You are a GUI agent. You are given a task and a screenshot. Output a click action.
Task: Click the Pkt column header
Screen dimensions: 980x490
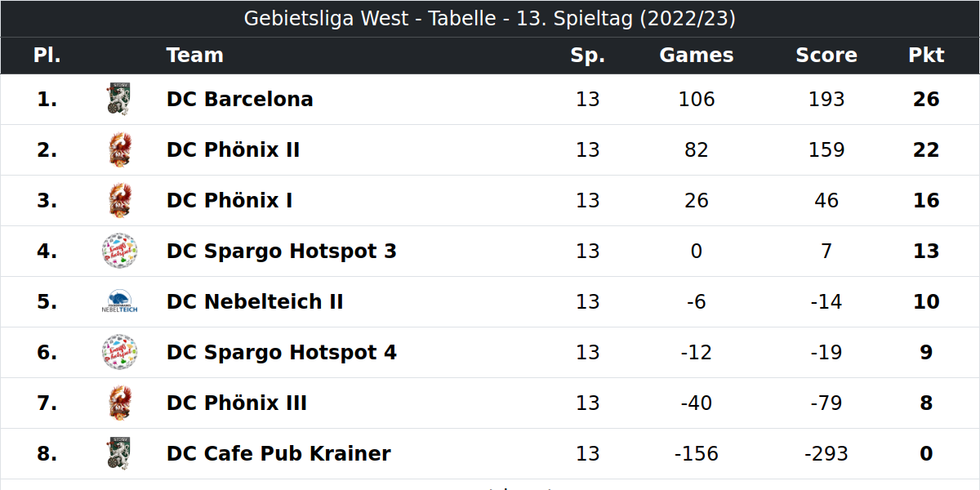tap(926, 56)
